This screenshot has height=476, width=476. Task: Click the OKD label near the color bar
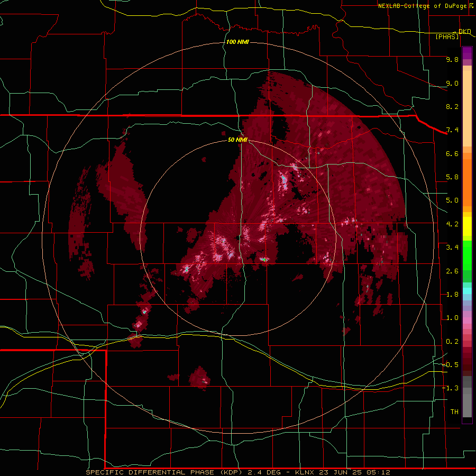[465, 31]
